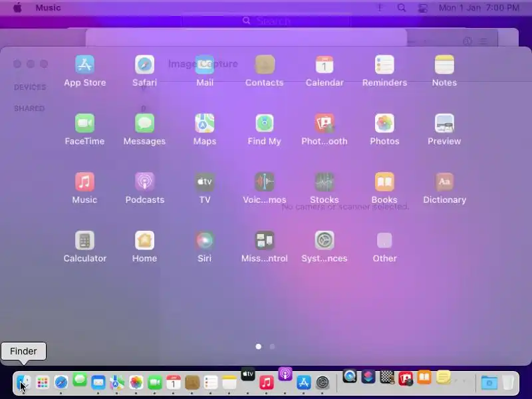Launch the Preview app
The height and width of the screenshot is (399, 532).
(444, 123)
